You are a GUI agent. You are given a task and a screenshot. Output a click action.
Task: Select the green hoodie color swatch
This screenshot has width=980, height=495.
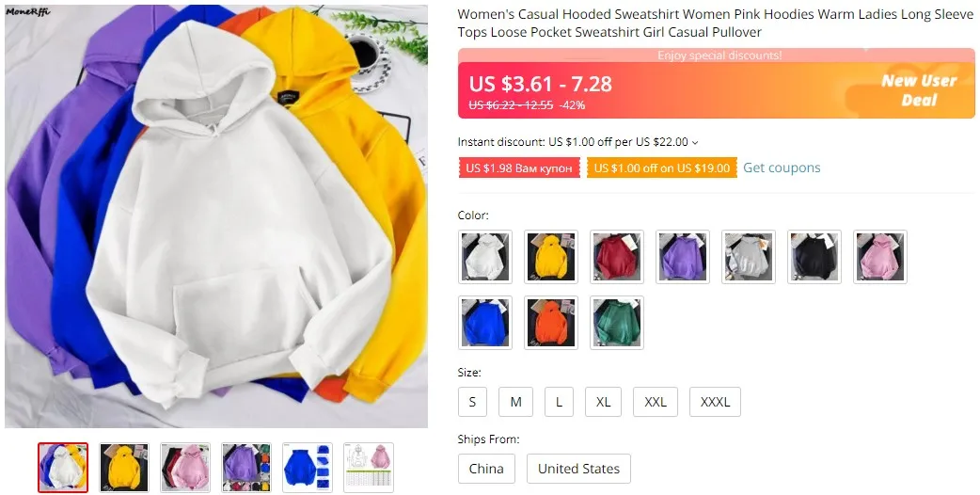[617, 323]
